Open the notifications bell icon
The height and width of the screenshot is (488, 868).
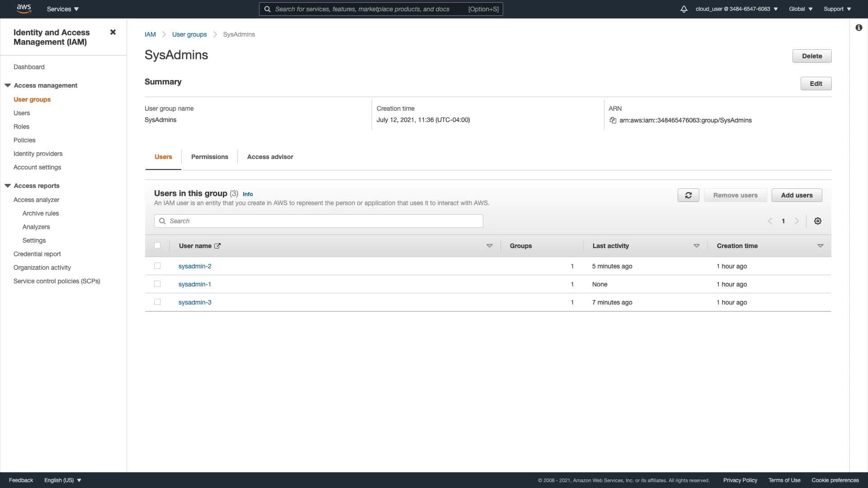coord(684,9)
